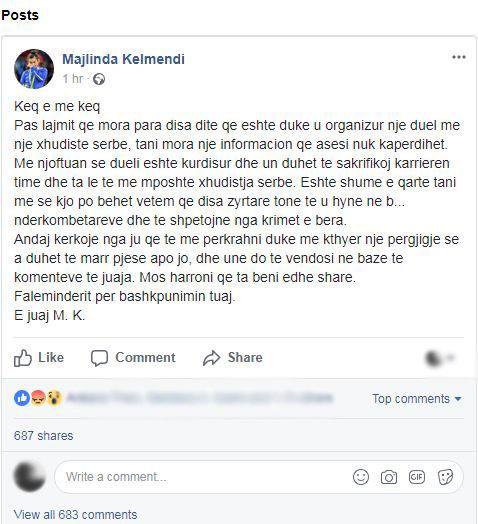This screenshot has width=478, height=524.
Task: Click the Share arrow icon
Action: pyautogui.click(x=212, y=358)
